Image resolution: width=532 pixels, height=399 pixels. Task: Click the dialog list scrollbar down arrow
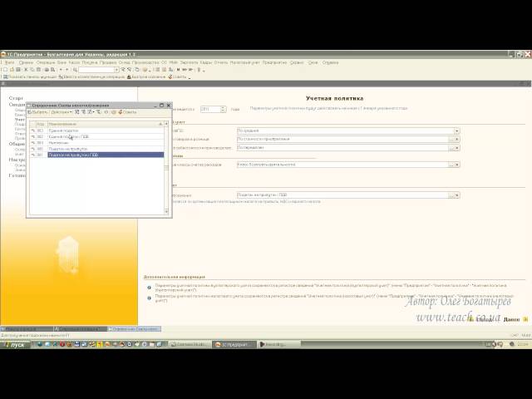[x=166, y=211]
